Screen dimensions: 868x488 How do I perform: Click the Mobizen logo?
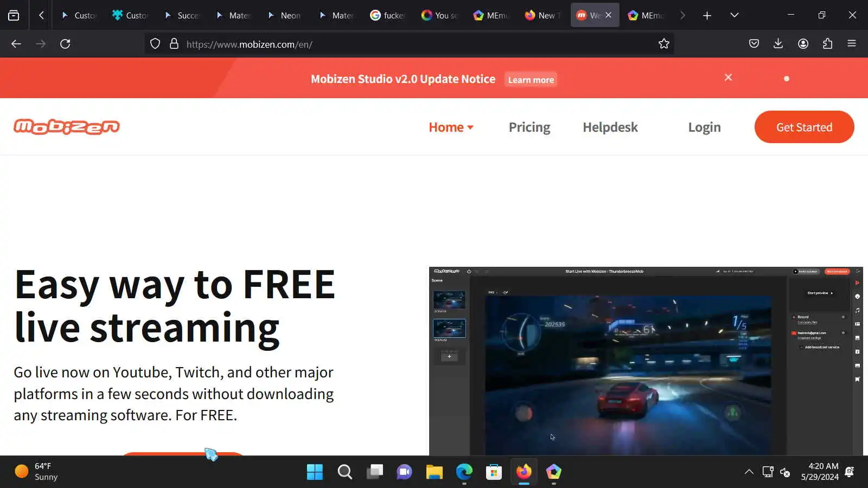click(67, 127)
